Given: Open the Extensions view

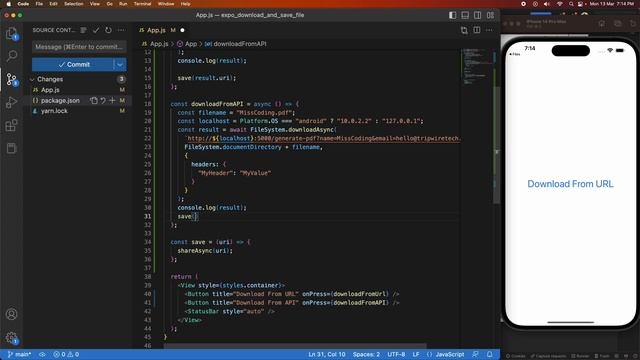Looking at the screenshot, I should (11, 125).
